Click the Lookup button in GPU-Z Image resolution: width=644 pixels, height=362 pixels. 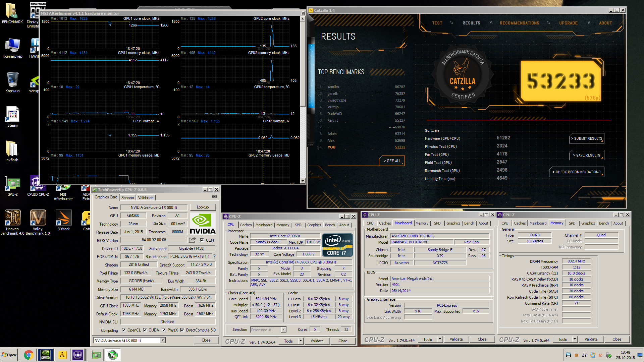coord(203,207)
